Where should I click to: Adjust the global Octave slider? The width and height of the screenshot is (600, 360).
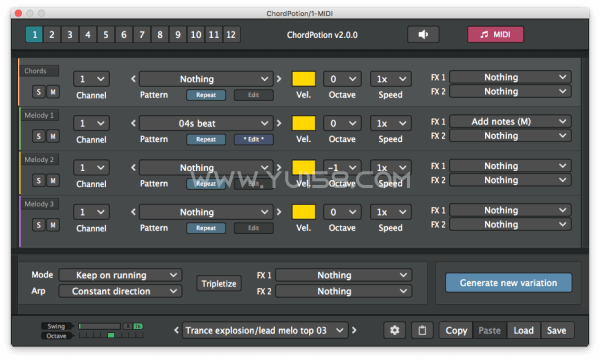(x=111, y=335)
